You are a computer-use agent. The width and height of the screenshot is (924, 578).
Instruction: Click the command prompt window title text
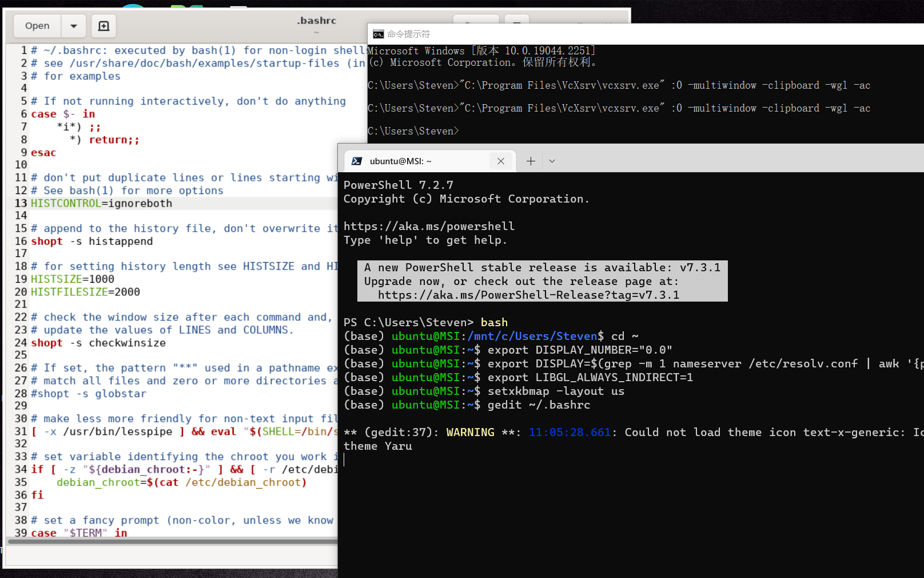point(408,34)
